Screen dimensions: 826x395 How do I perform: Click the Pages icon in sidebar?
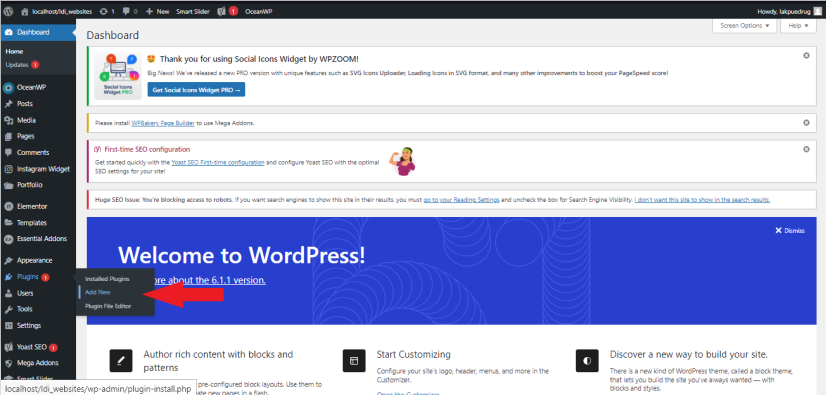[8, 136]
